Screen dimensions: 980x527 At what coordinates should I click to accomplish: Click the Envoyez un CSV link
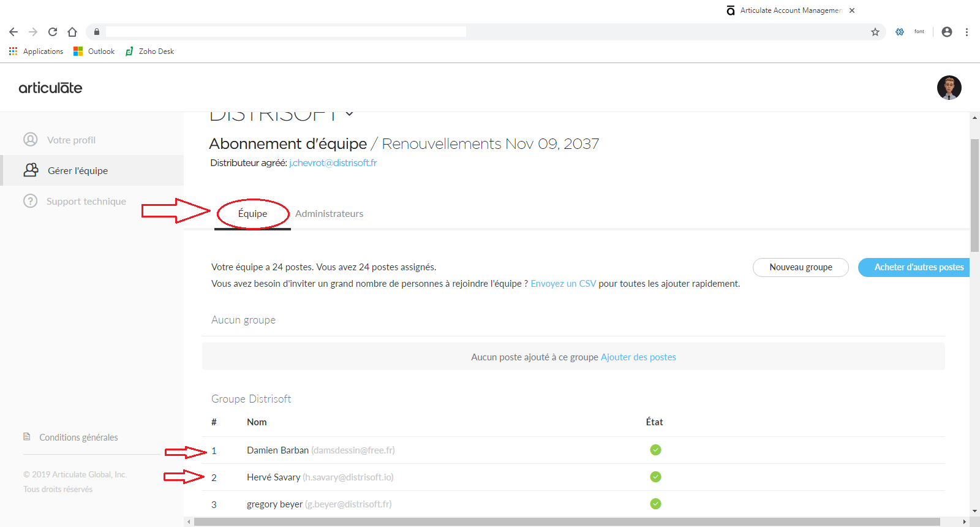pos(563,284)
